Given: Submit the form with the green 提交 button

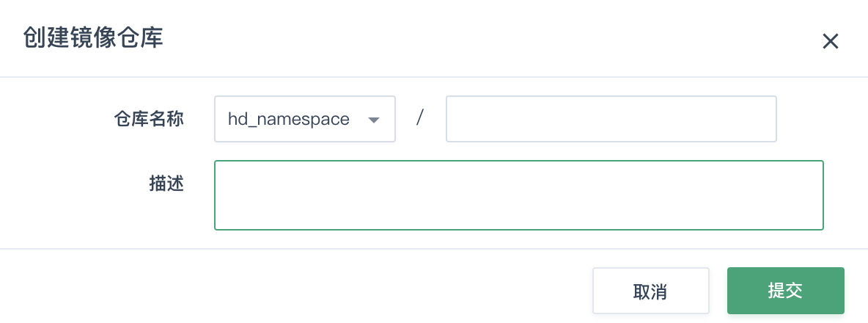Looking at the screenshot, I should pyautogui.click(x=785, y=291).
